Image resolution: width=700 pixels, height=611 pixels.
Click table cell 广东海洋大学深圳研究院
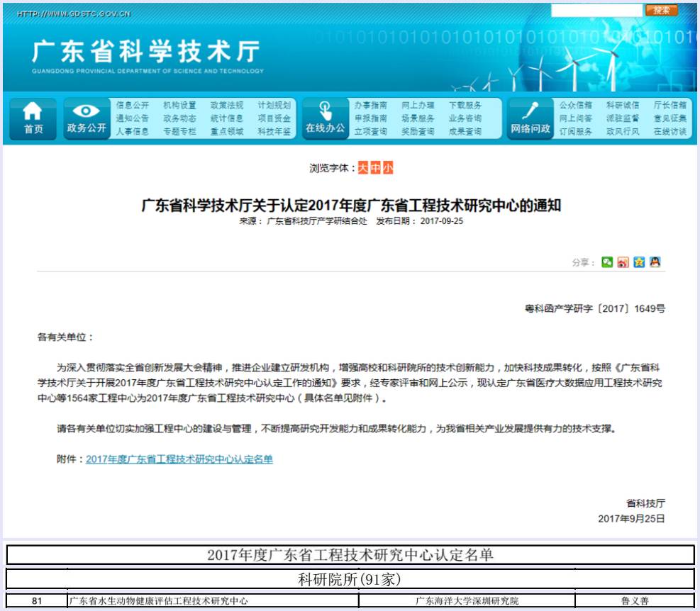pos(467,601)
